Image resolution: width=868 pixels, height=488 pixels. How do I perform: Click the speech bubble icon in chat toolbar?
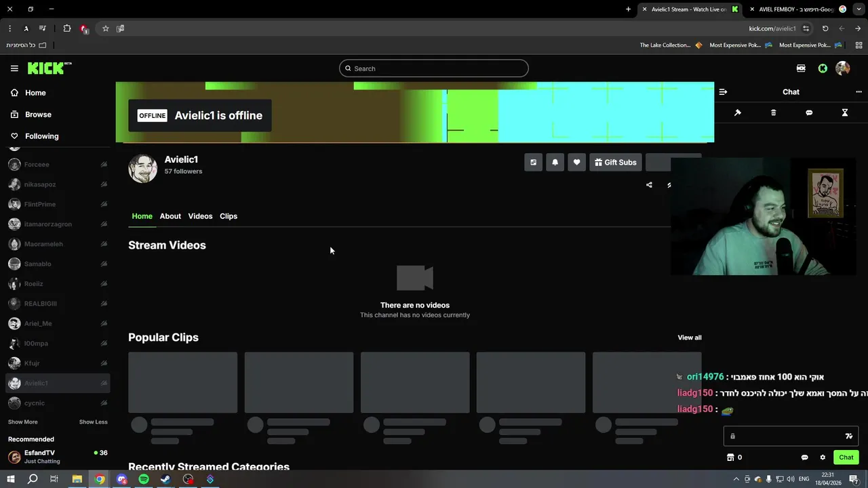[x=809, y=113]
